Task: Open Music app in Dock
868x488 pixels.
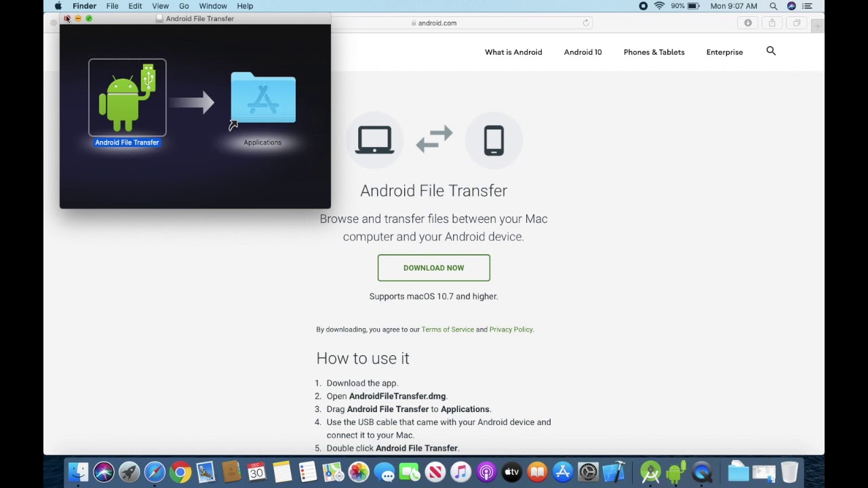Action: [x=460, y=472]
